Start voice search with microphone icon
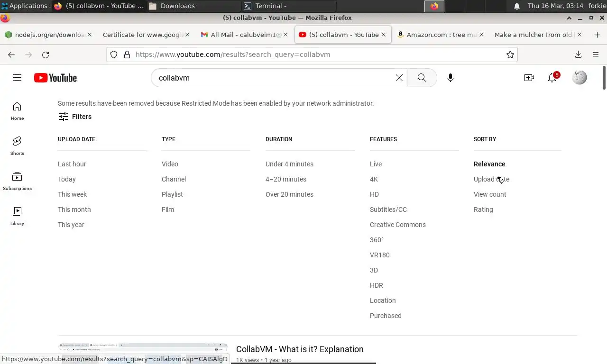This screenshot has height=364, width=607. (451, 78)
